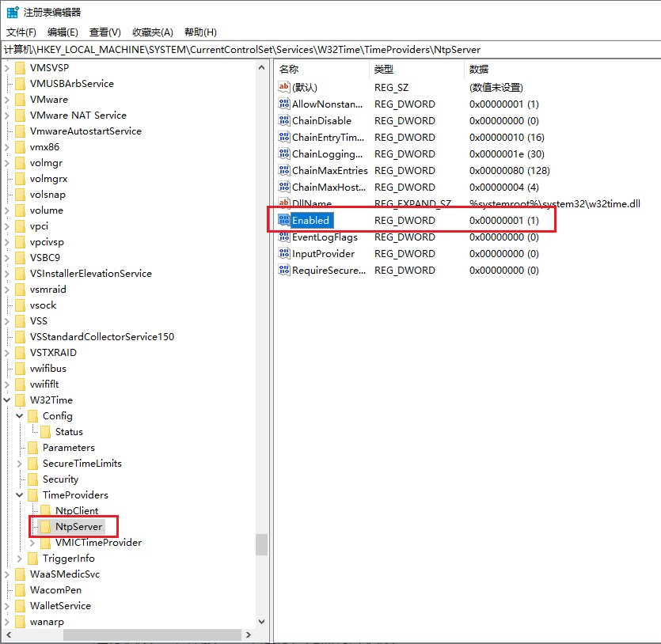The height and width of the screenshot is (644, 661).
Task: Click the VMware NAT Service folder icon
Action: pyautogui.click(x=20, y=116)
